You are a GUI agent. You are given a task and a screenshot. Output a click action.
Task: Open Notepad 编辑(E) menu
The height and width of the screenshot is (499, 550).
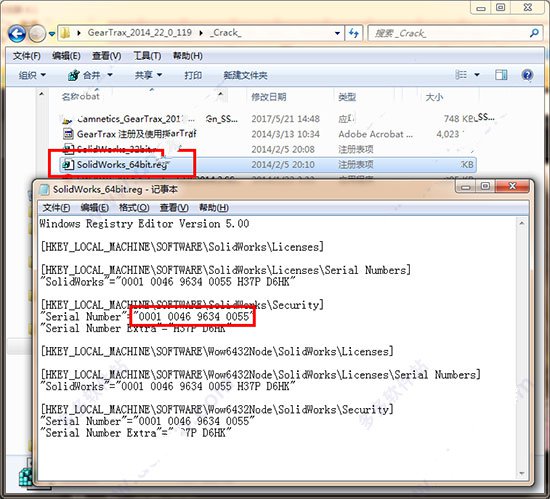(x=94, y=208)
